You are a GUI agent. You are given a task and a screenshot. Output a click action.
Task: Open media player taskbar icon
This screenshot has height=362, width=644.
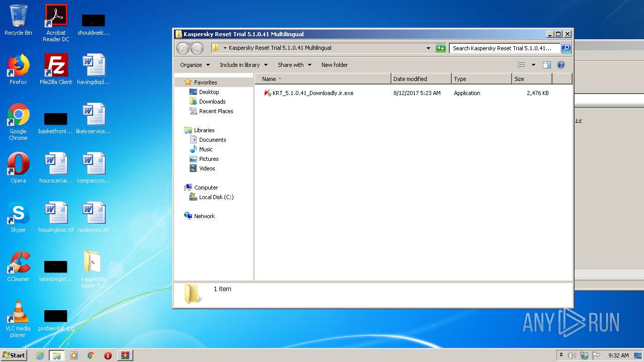[x=74, y=355]
